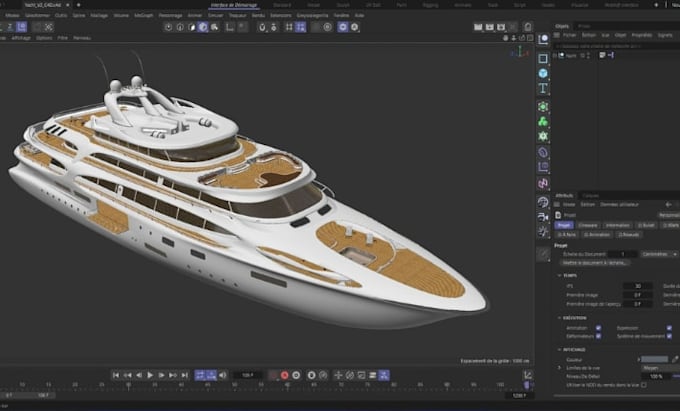This screenshot has height=411, width=680.
Task: Toggle the highlighted selection mode icon top left
Action: pyautogui.click(x=21, y=27)
